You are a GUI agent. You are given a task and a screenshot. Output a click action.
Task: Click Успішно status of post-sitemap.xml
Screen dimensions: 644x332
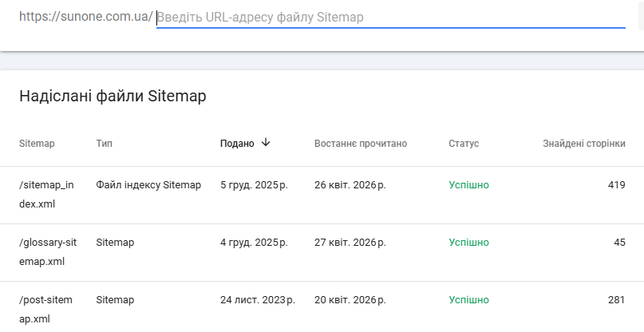pos(468,300)
